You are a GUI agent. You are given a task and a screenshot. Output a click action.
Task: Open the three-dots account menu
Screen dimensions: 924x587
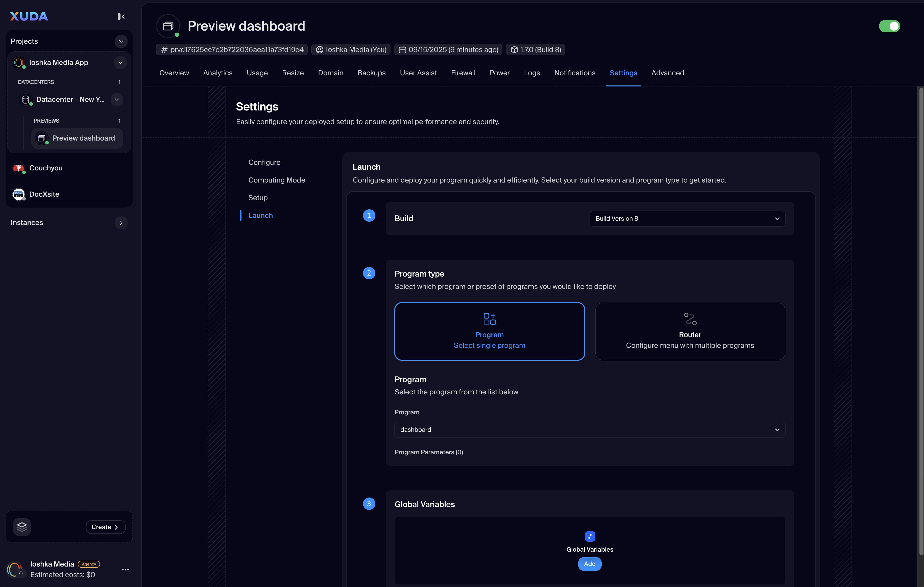pos(125,569)
